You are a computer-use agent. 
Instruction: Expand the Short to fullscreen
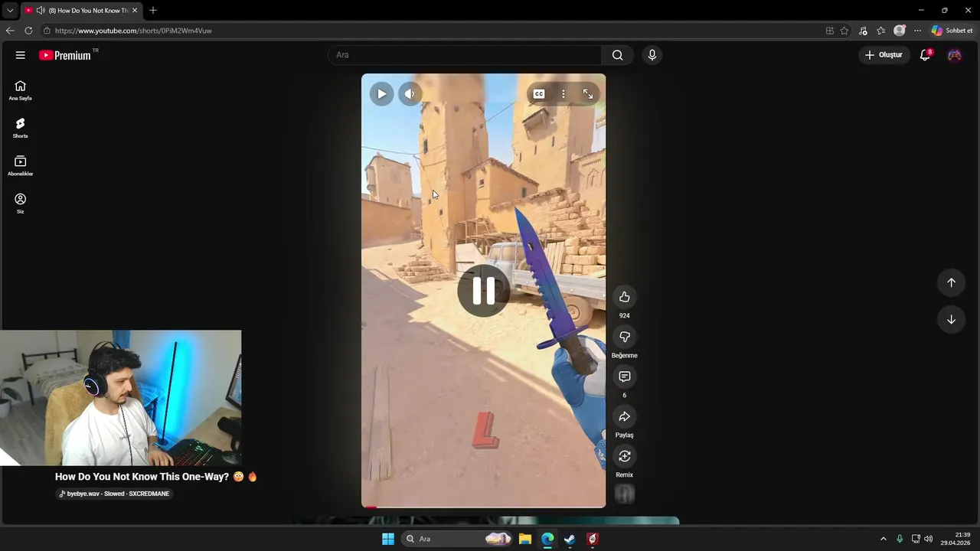[x=588, y=94]
